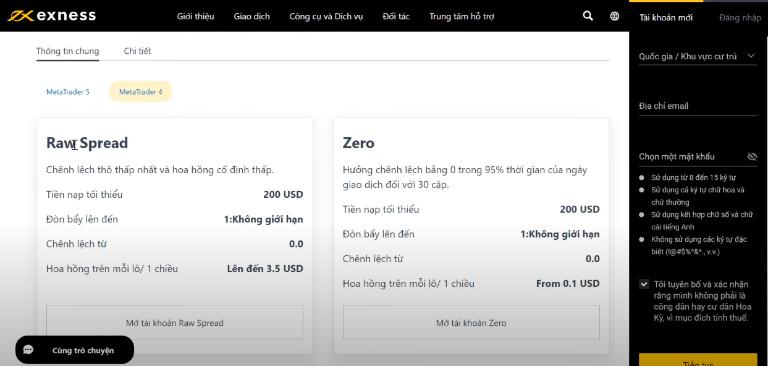Toggle password visibility eye icon

(x=752, y=157)
